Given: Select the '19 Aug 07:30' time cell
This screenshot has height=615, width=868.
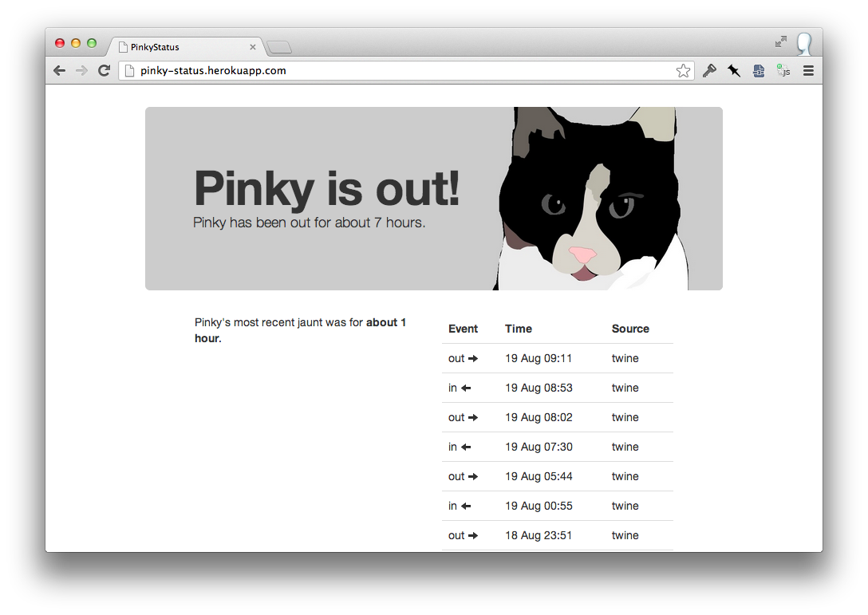Looking at the screenshot, I should pos(539,447).
